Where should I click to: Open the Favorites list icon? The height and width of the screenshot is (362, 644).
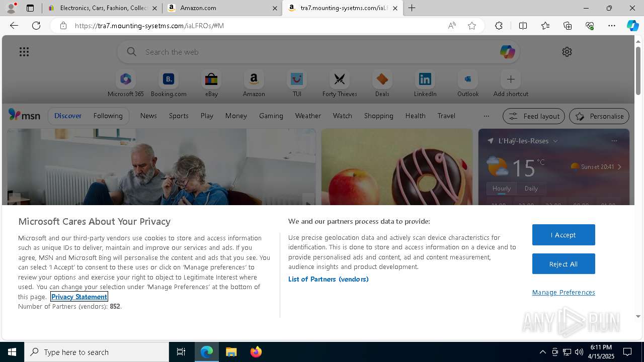545,26
